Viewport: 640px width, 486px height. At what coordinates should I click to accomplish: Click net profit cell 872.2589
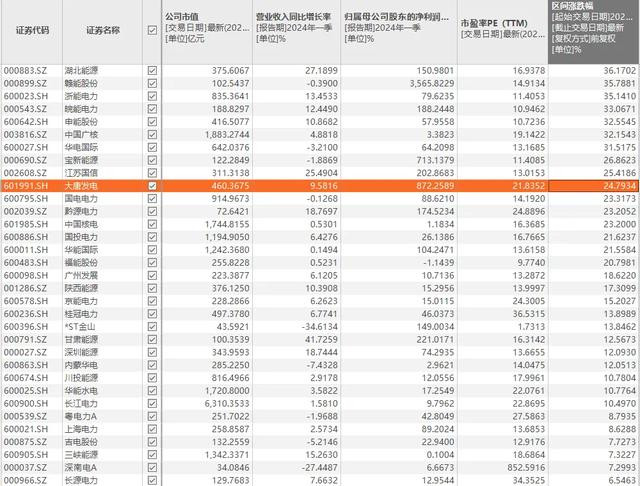click(435, 186)
